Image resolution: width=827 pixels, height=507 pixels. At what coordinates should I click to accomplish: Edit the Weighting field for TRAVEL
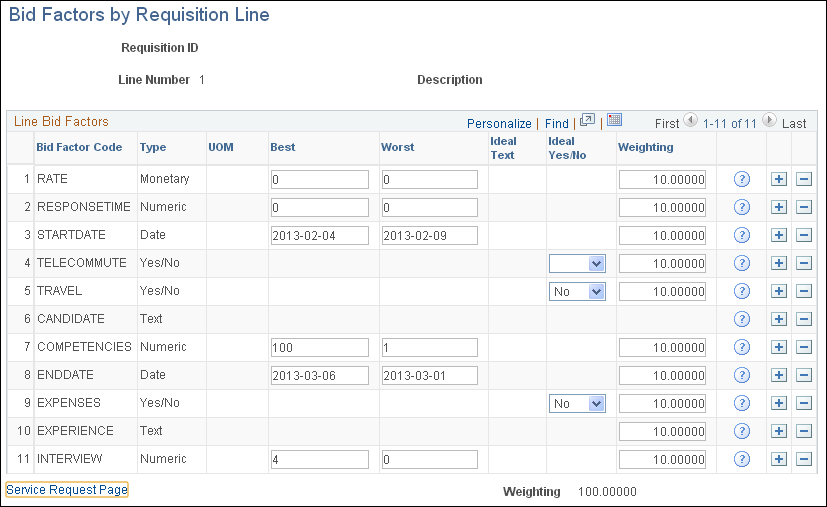[662, 291]
